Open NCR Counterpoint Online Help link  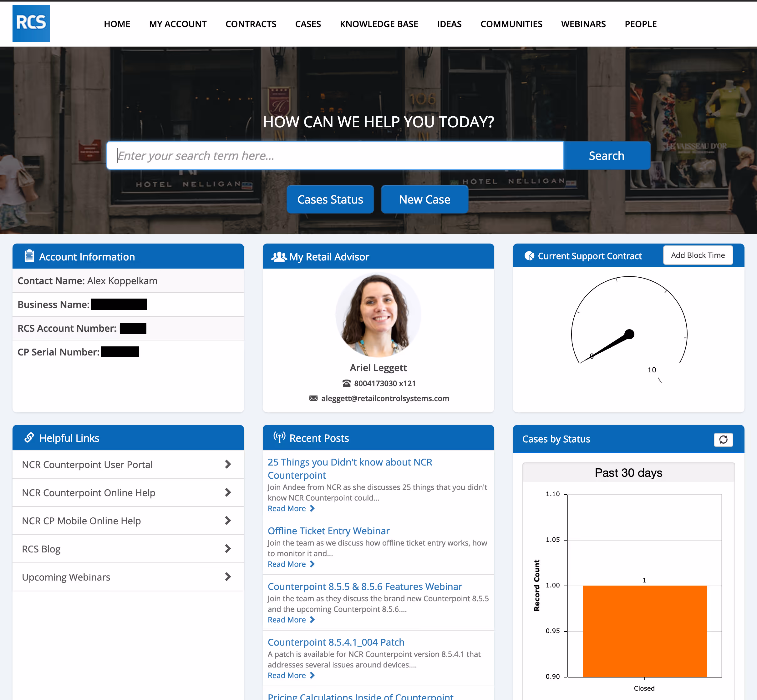point(88,492)
